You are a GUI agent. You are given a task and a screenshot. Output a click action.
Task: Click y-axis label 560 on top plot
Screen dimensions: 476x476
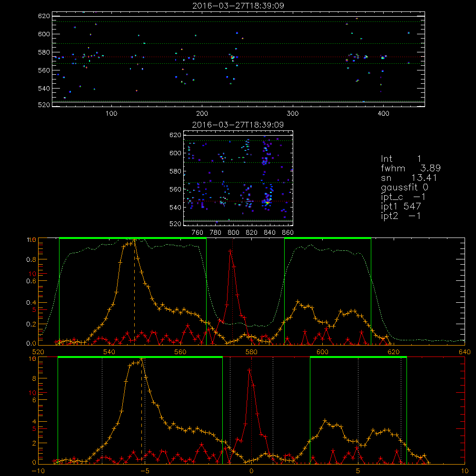point(44,70)
